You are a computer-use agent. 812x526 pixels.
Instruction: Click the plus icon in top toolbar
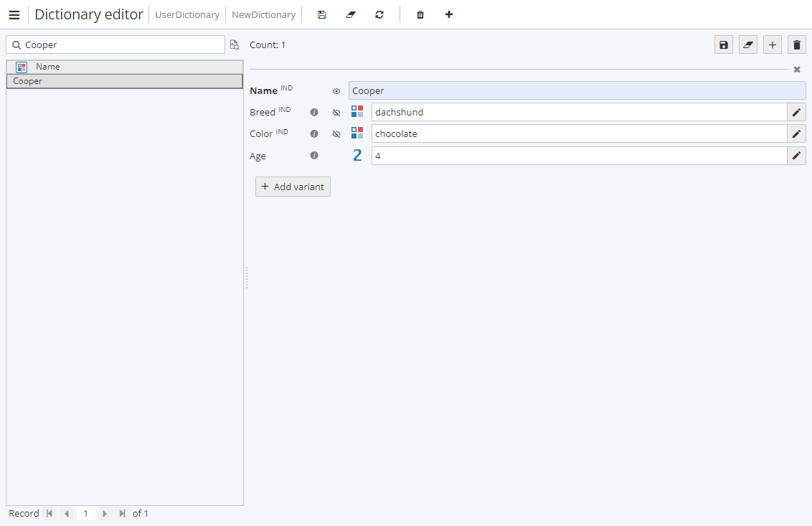click(x=449, y=15)
